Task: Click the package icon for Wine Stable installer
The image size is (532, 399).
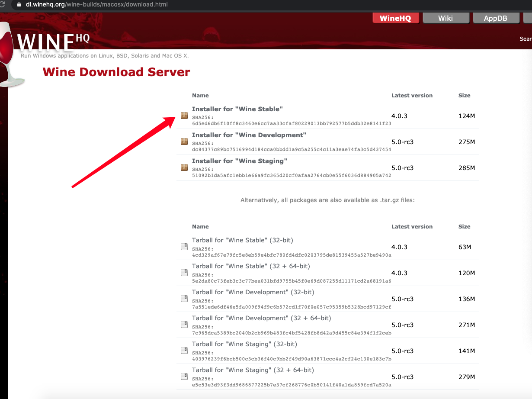Action: coord(184,116)
